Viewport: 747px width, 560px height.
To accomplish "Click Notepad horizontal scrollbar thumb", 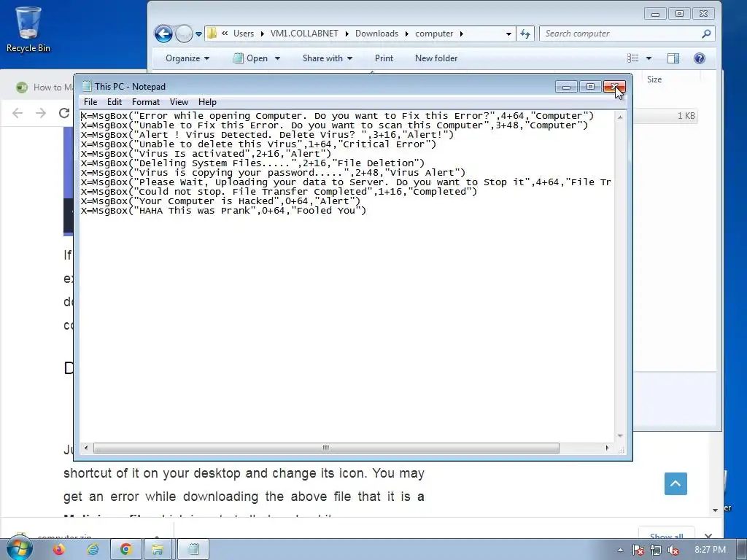I will coord(326,448).
